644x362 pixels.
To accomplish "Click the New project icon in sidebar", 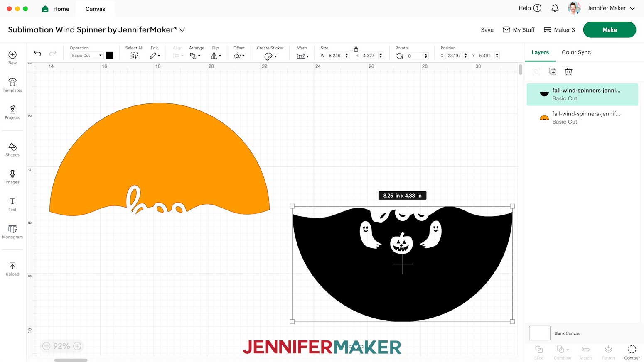I will tap(12, 57).
